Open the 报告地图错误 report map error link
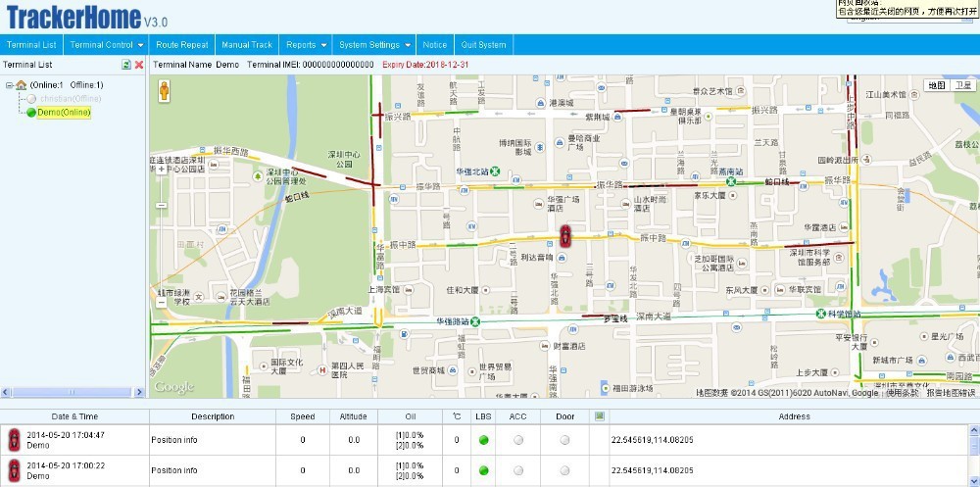This screenshot has width=980, height=487. [951, 393]
